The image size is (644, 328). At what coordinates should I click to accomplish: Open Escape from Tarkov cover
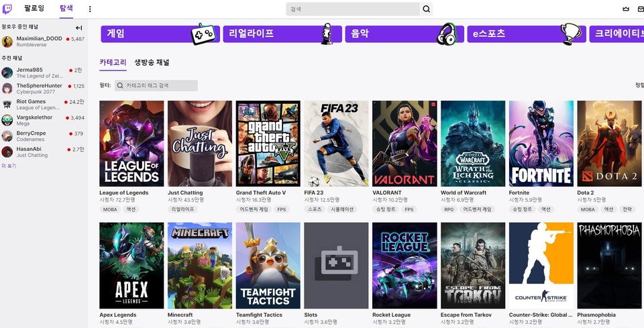[473, 266]
